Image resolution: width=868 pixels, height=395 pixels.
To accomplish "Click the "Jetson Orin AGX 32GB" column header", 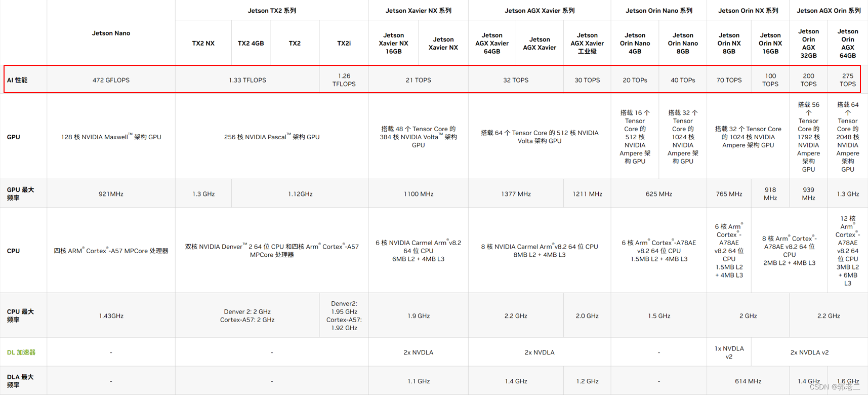I will [809, 44].
